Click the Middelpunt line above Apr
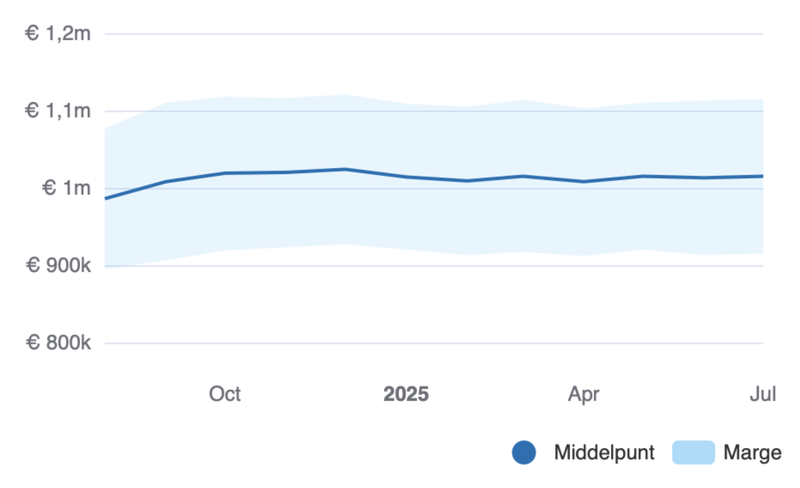800x488 pixels. click(584, 181)
